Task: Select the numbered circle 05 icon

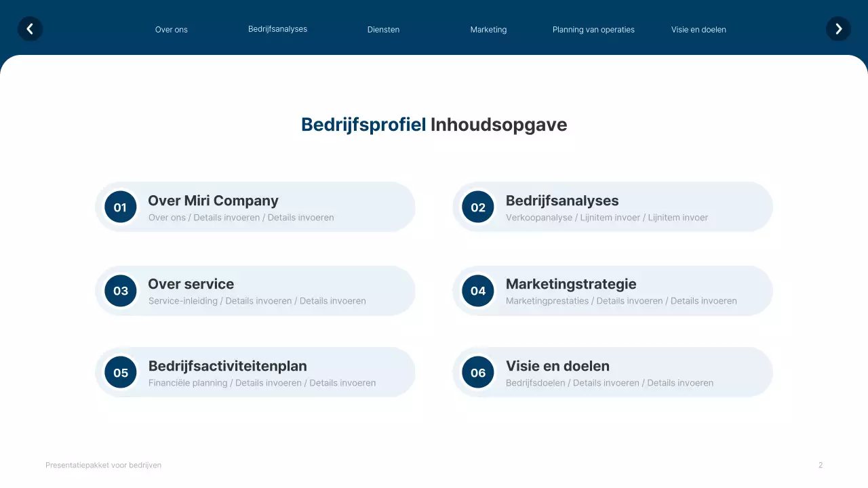Action: pos(120,372)
